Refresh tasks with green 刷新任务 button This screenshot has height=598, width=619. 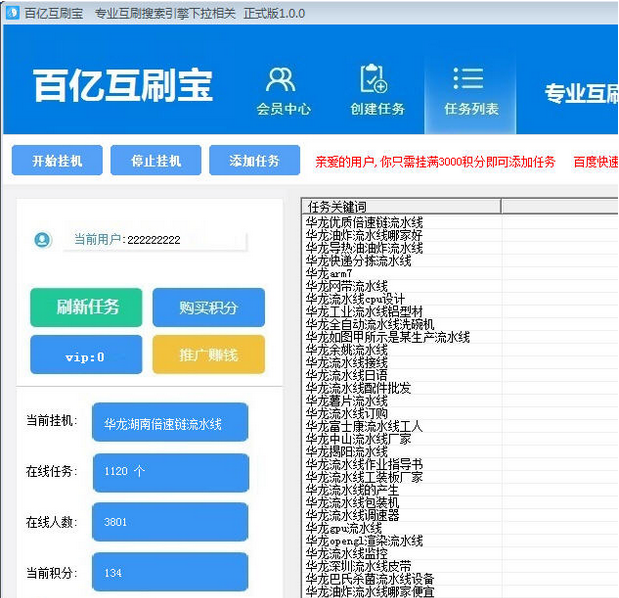pyautogui.click(x=86, y=307)
